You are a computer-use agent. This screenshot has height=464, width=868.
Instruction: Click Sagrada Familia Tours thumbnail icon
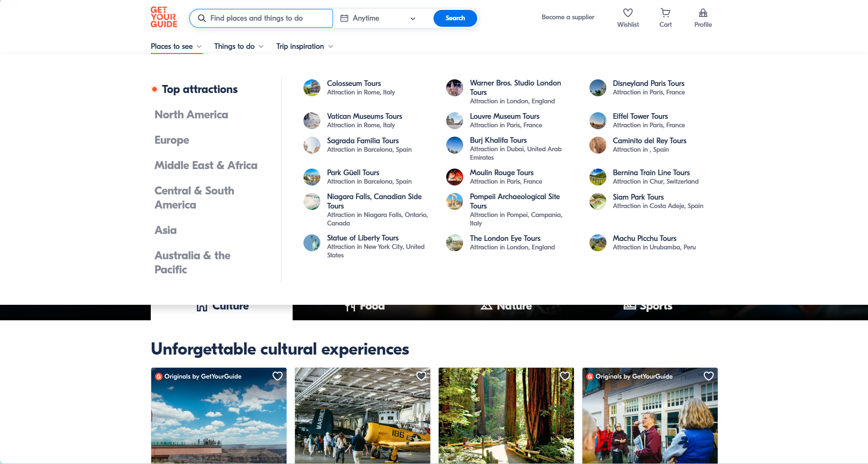312,145
